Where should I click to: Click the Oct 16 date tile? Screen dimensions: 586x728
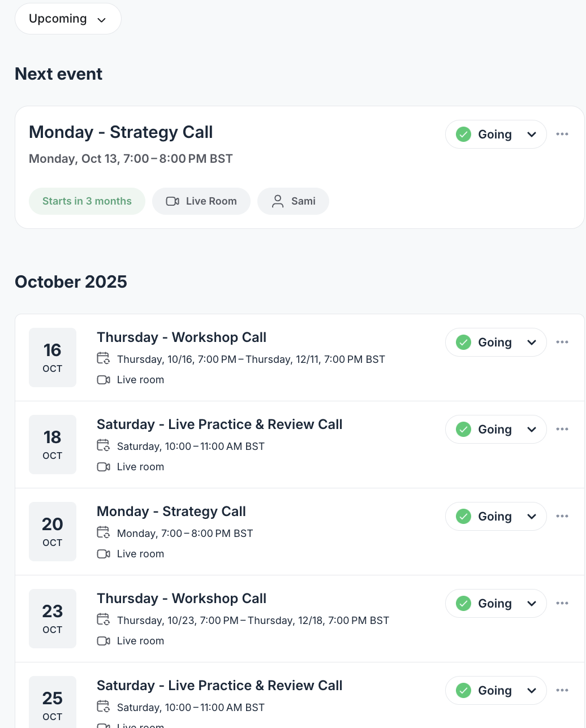point(53,357)
